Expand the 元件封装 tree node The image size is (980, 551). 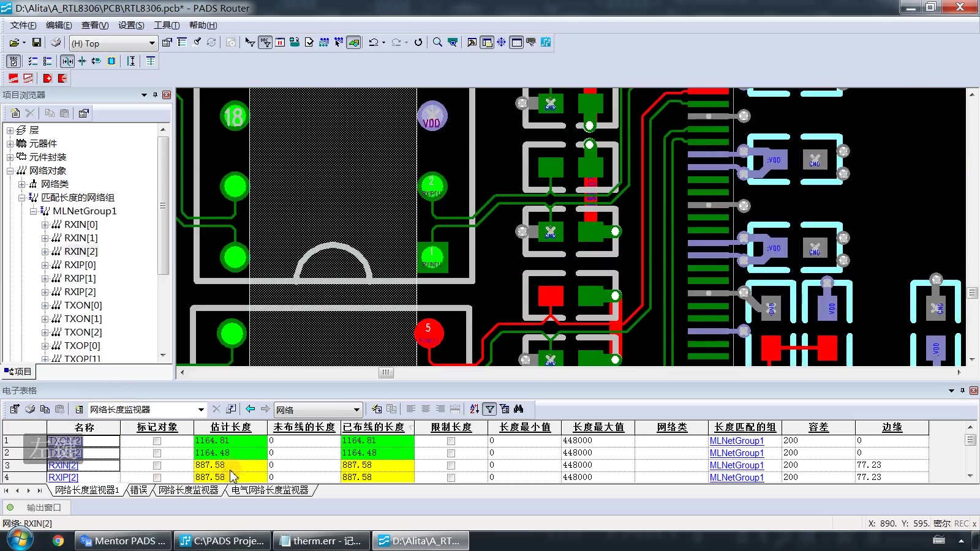(x=10, y=157)
